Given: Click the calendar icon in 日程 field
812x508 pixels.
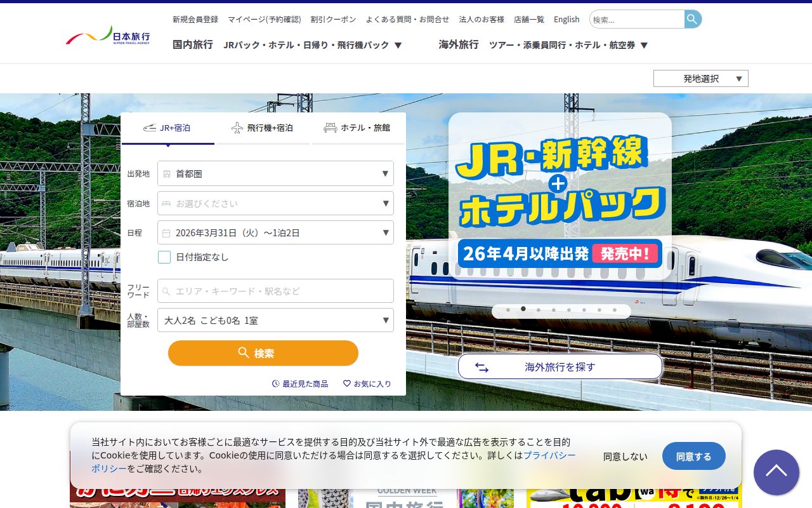Looking at the screenshot, I should point(167,233).
